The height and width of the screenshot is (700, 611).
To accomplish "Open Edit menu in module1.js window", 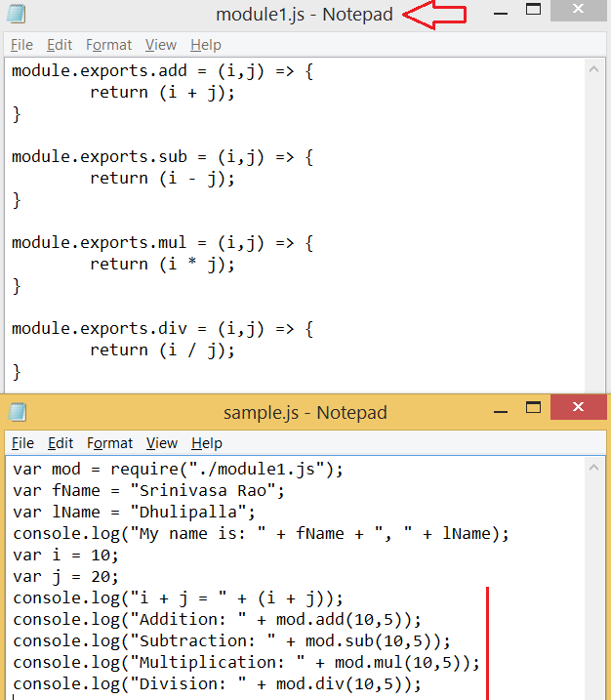I will pos(60,45).
